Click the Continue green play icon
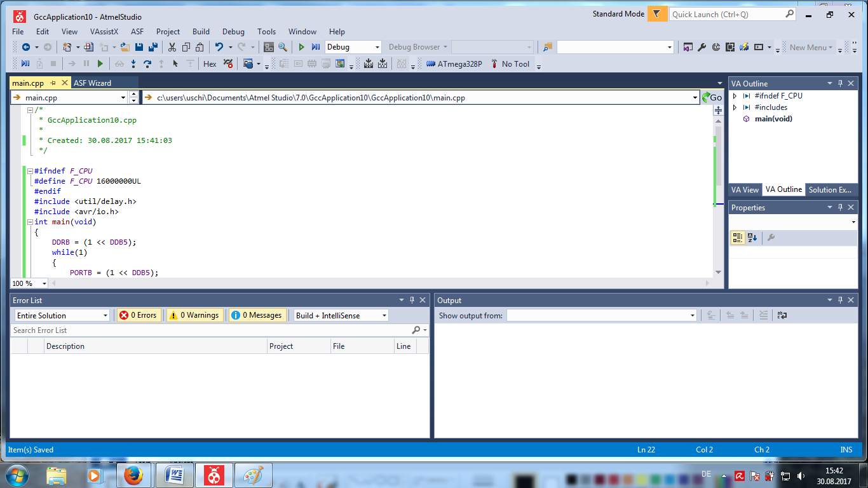 (x=100, y=64)
